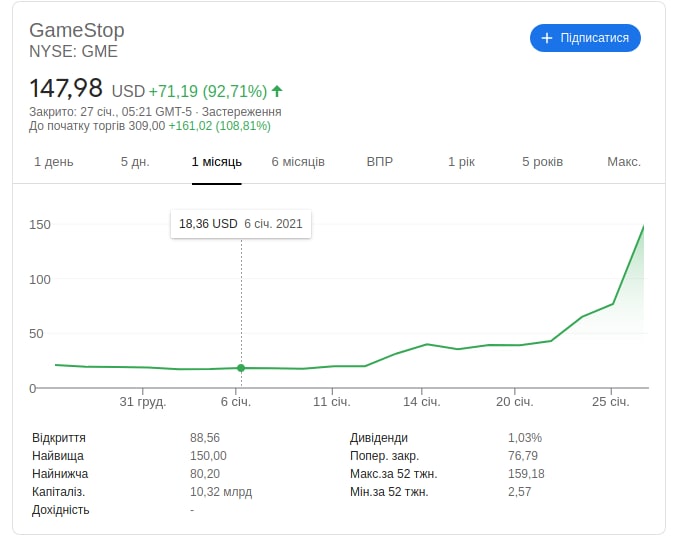This screenshot has height=542, width=676.
Task: Click the 100 y-axis label
Action: click(40, 279)
